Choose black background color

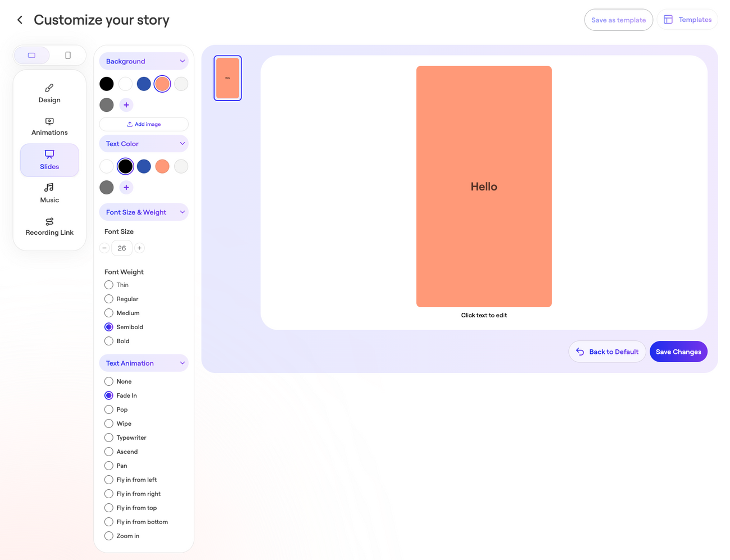[107, 84]
